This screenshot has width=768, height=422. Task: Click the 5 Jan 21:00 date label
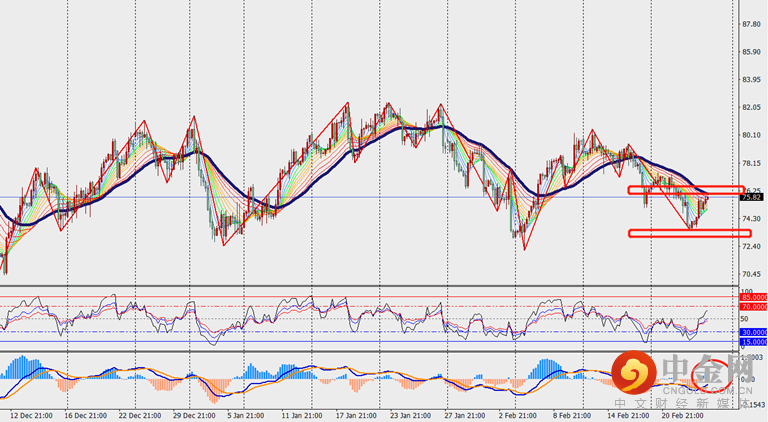[x=247, y=412]
